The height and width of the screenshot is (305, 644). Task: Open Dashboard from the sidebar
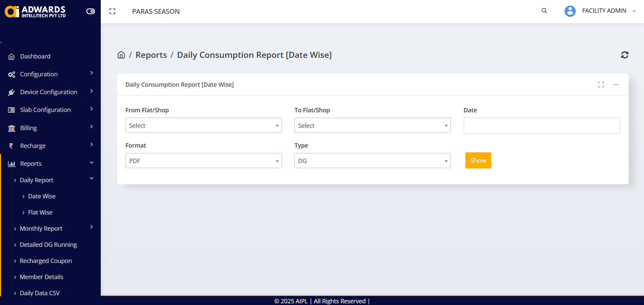[35, 56]
